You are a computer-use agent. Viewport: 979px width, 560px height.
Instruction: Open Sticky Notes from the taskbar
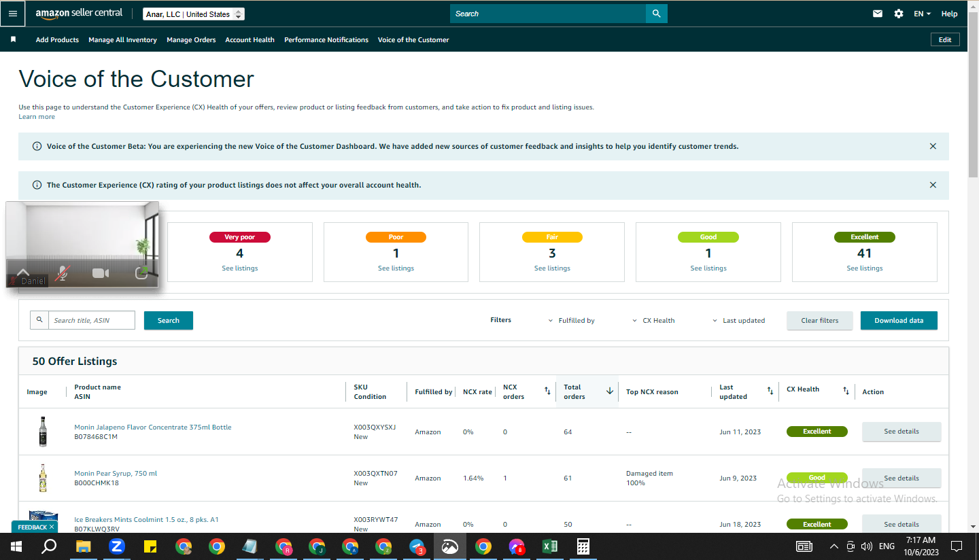[150, 546]
